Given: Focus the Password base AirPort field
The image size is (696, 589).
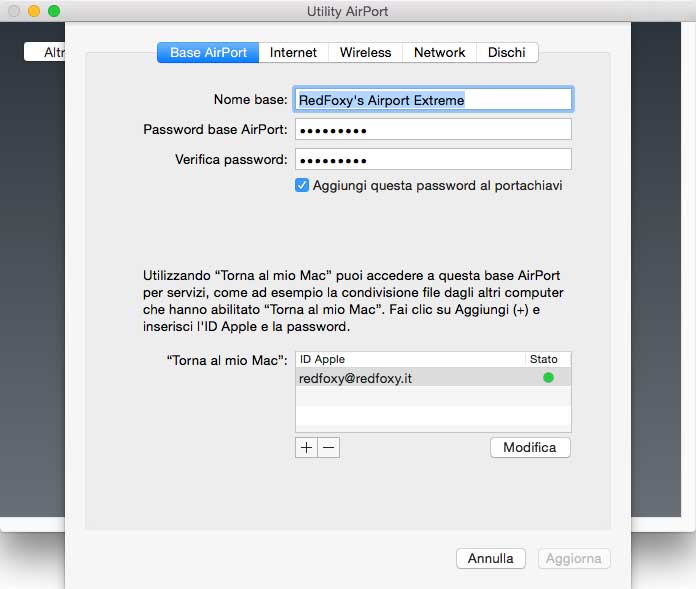Looking at the screenshot, I should coord(433,130).
